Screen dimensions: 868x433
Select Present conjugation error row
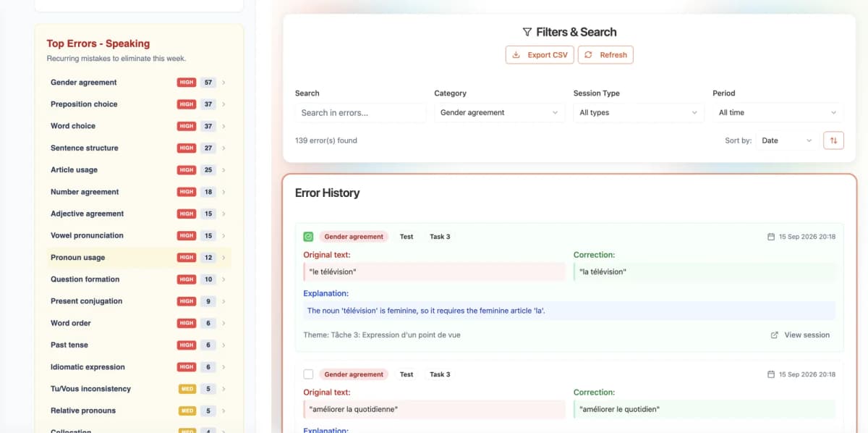pos(139,301)
